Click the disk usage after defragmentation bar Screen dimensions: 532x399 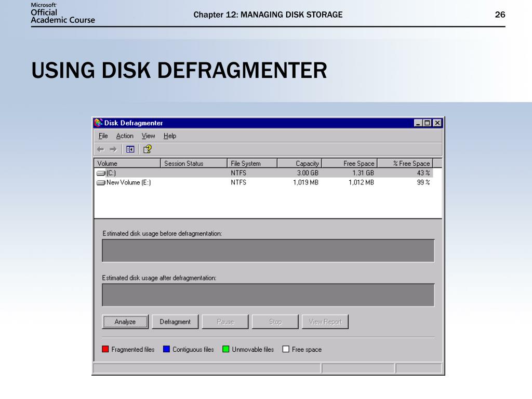268,295
